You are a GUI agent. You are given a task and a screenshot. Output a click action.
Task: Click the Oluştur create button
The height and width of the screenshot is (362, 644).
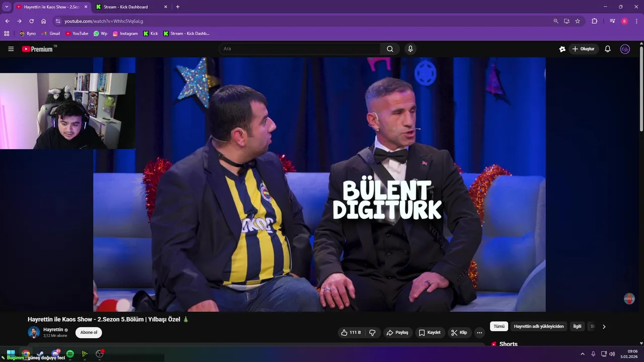pos(584,49)
